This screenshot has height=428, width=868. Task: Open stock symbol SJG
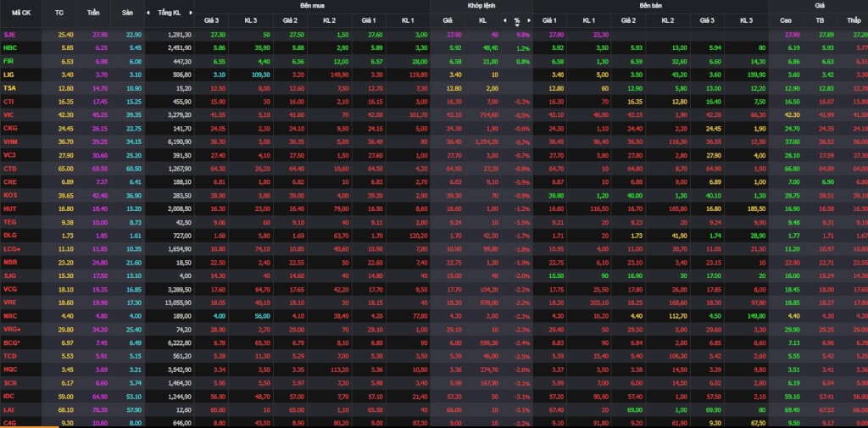9,275
